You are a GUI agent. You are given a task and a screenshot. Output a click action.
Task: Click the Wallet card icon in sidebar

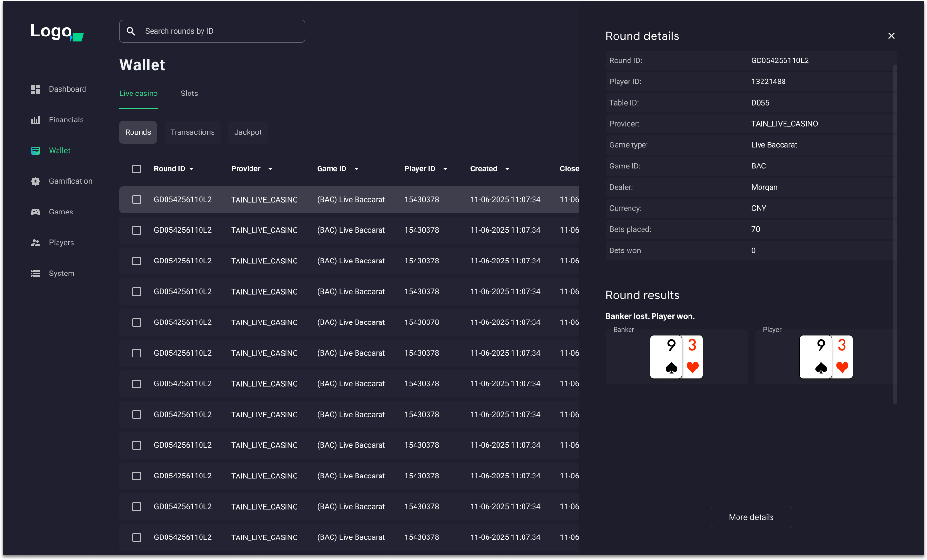pyautogui.click(x=35, y=150)
